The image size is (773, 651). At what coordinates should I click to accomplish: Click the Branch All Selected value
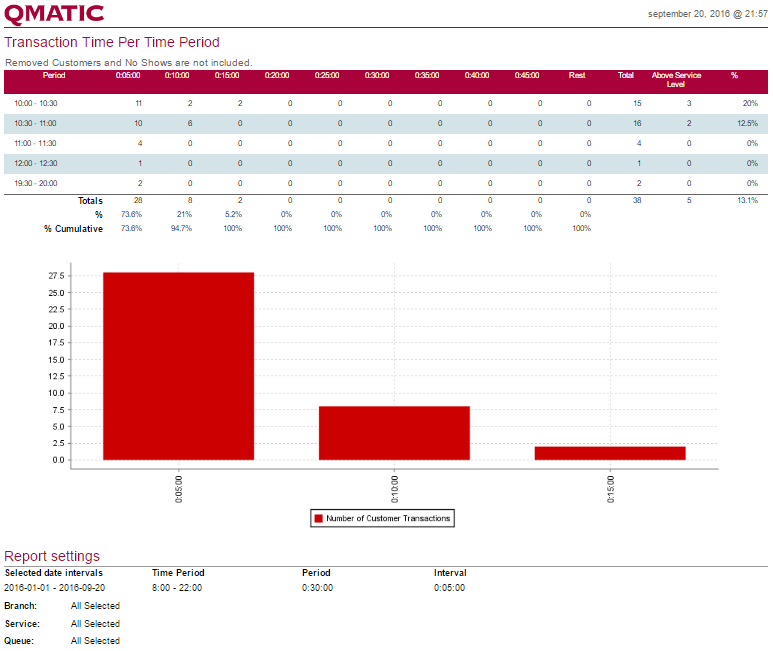(95, 606)
